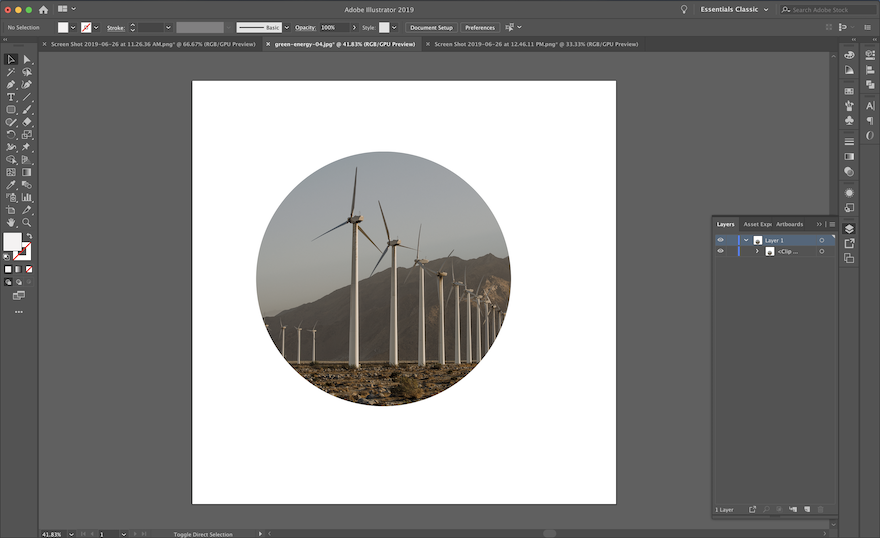Click the Document Setup button
This screenshot has height=538, width=880.
click(x=431, y=27)
